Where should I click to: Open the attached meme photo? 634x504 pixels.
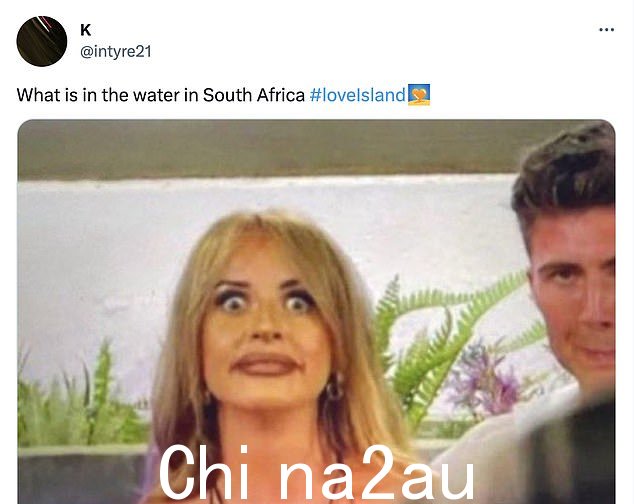click(316, 311)
